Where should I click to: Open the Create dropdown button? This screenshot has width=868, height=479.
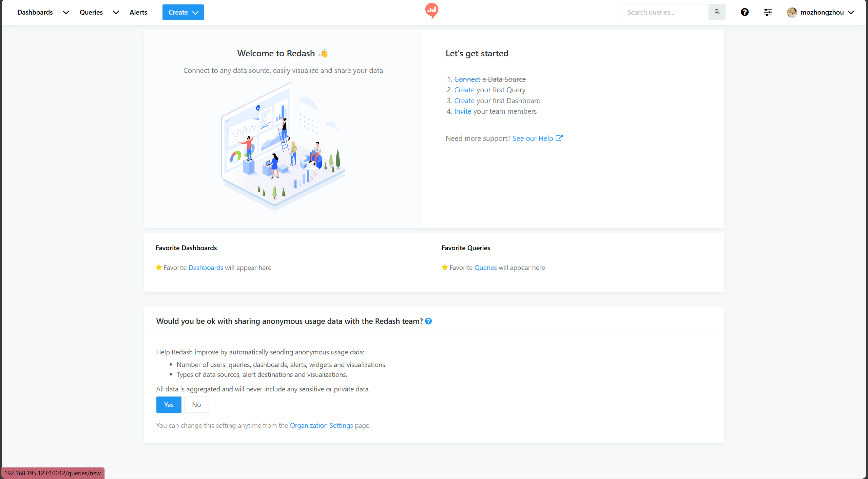click(x=183, y=12)
